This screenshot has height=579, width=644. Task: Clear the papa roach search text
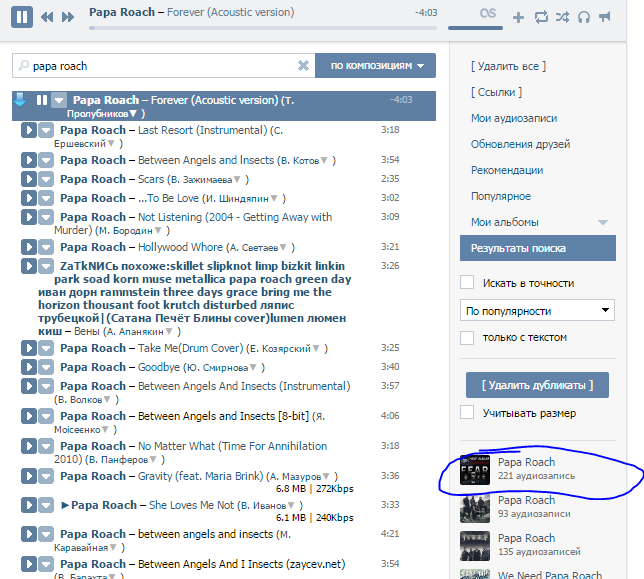point(303,66)
